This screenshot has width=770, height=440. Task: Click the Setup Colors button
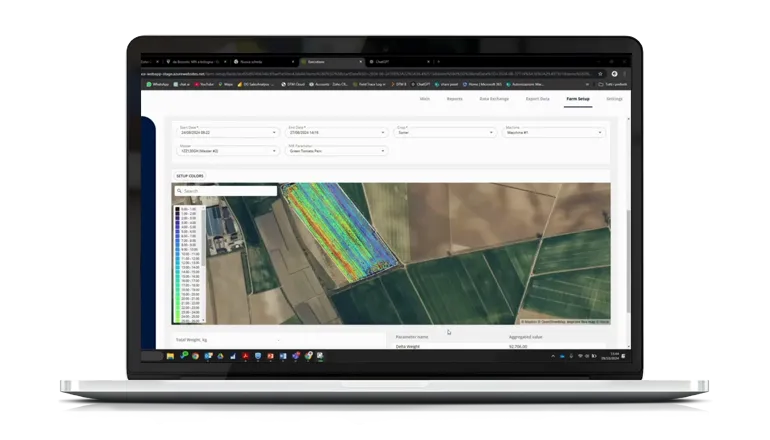(190, 175)
